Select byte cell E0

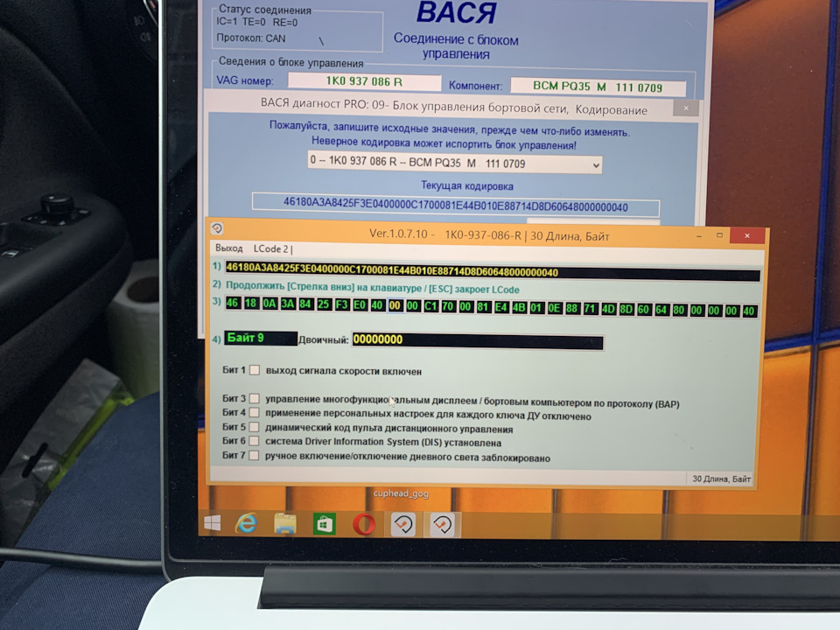coord(360,304)
